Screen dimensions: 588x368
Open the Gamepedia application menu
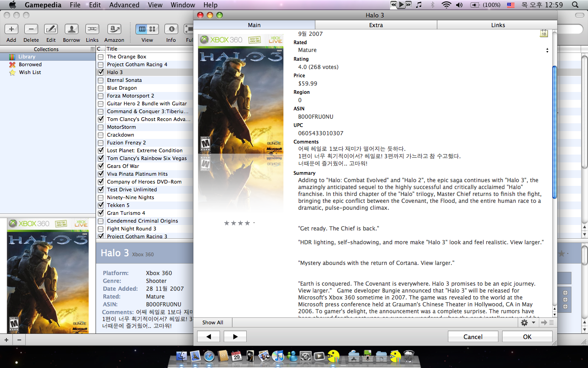43,5
